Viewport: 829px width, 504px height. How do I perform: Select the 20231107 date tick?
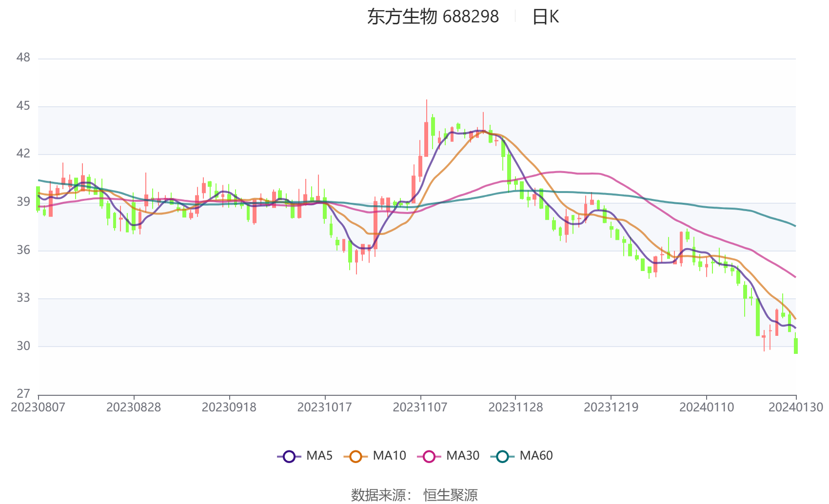420,407
